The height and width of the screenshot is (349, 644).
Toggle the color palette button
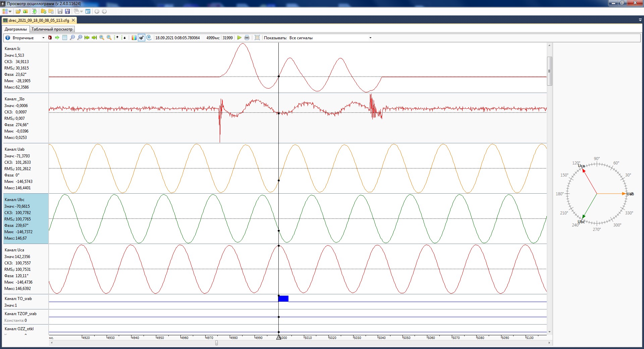134,38
